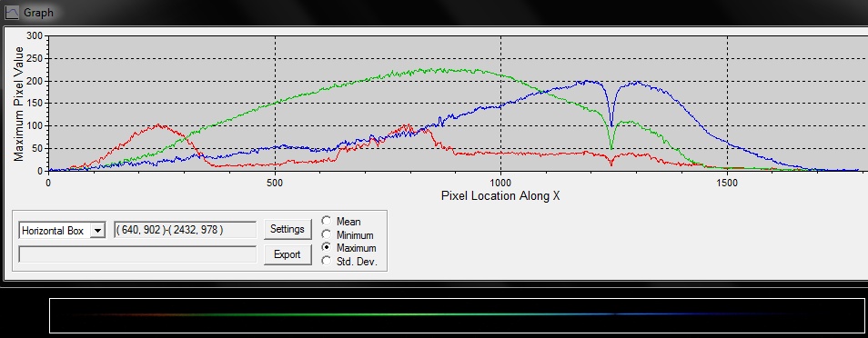
Task: Click the y-axis tick label 100
Action: pyautogui.click(x=35, y=126)
